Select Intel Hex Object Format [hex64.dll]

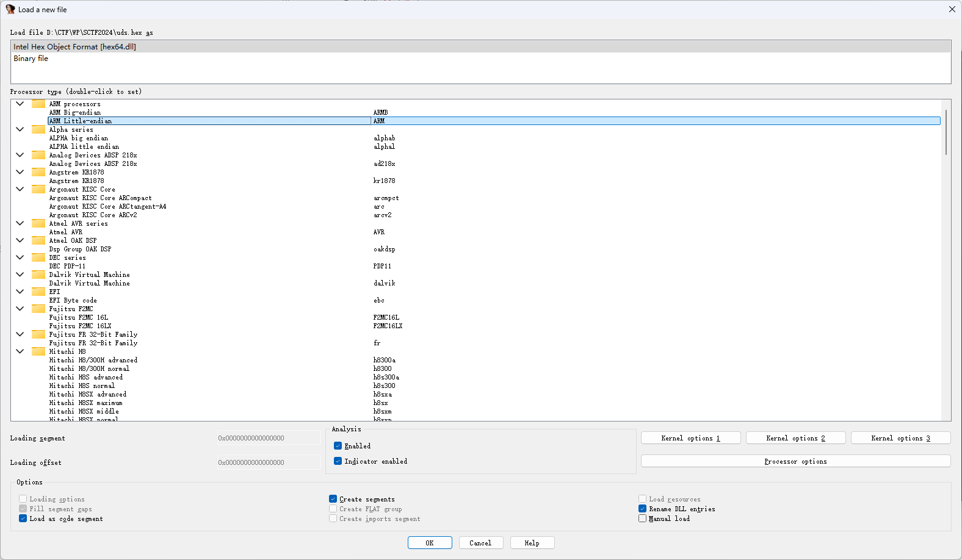coord(481,46)
